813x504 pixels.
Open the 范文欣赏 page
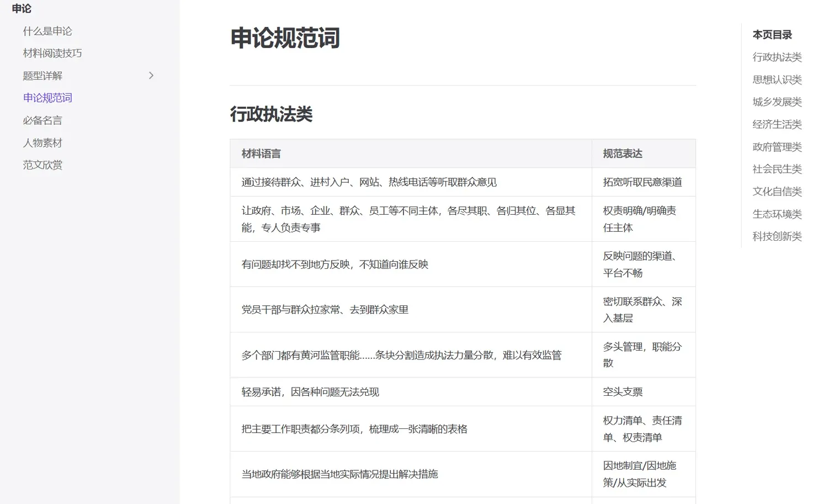[42, 165]
